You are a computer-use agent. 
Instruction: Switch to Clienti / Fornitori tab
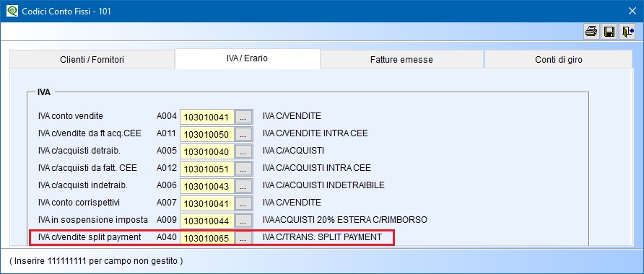pyautogui.click(x=92, y=59)
